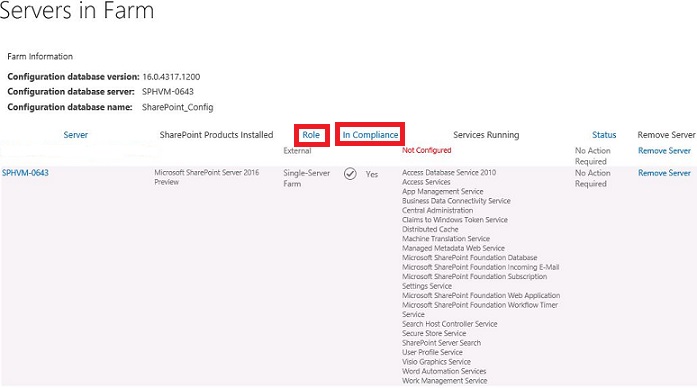
Task: Select the User Profile Service entry
Action: (432, 352)
